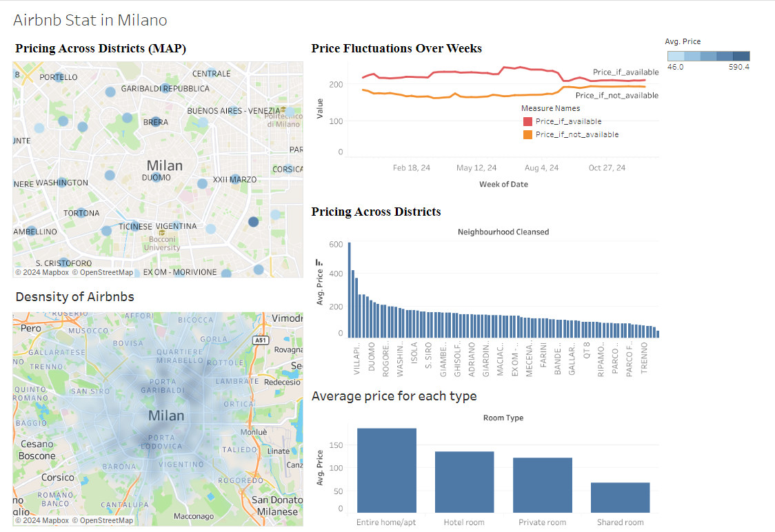Click the May 12, 24 date tick
The image size is (775, 532).
click(x=476, y=168)
